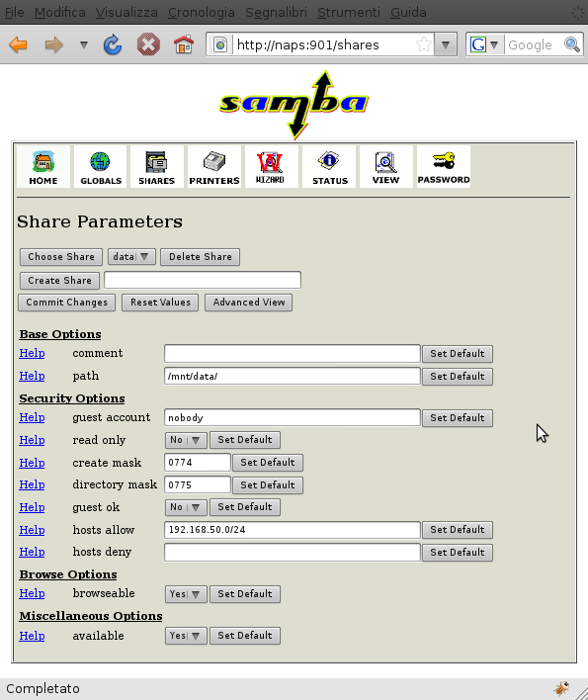Open Help link for path
This screenshot has height=700, width=588.
tap(32, 376)
